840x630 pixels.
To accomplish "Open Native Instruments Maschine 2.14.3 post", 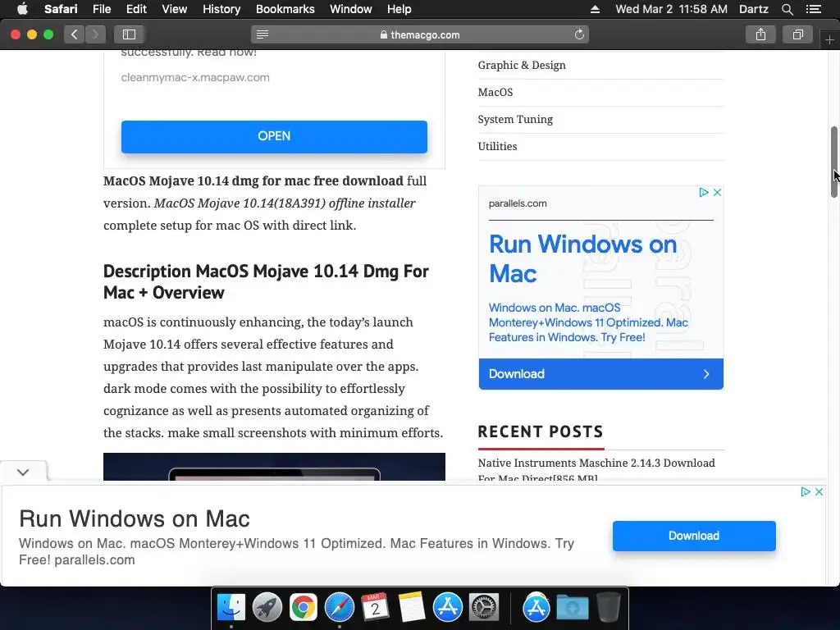I will pyautogui.click(x=596, y=470).
